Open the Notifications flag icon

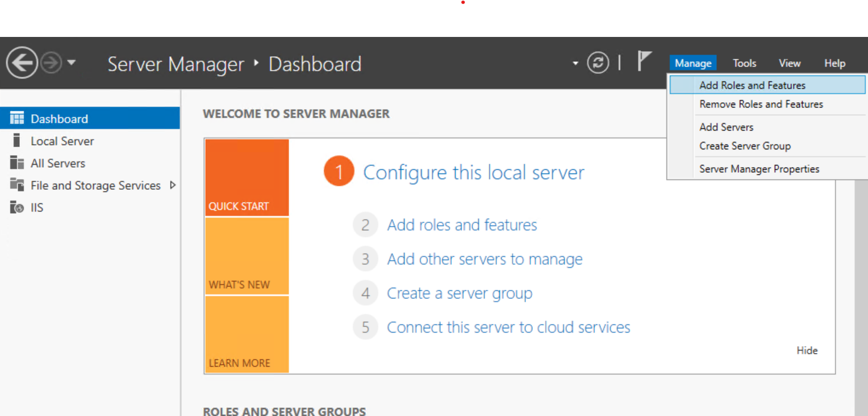(644, 61)
